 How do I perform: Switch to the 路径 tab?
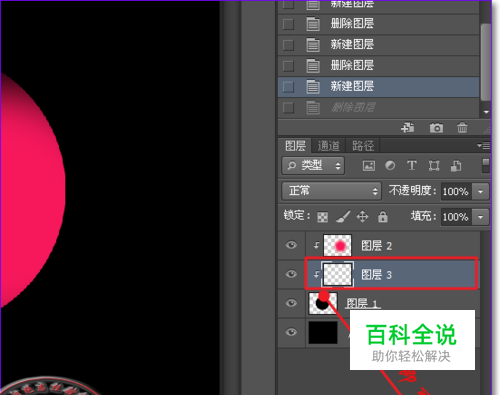point(363,146)
